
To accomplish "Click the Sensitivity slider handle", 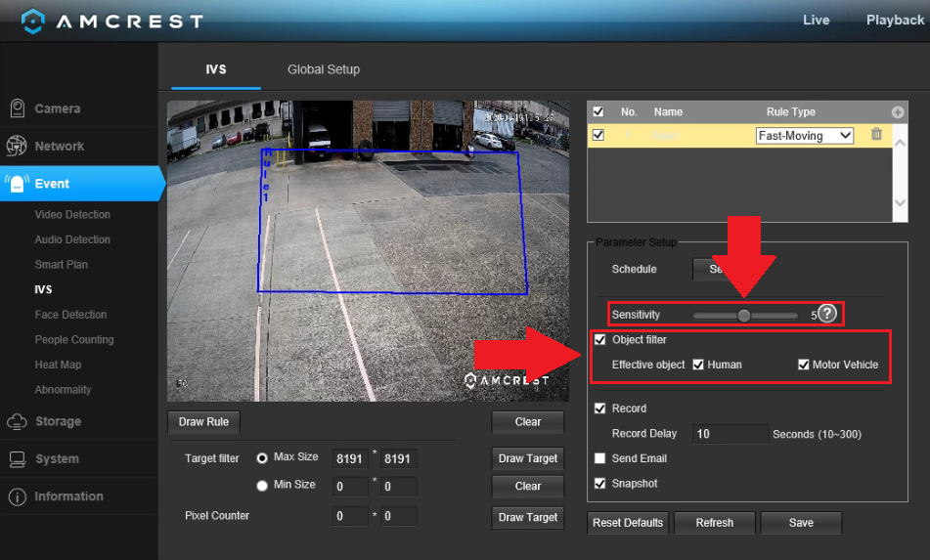I will pos(744,316).
